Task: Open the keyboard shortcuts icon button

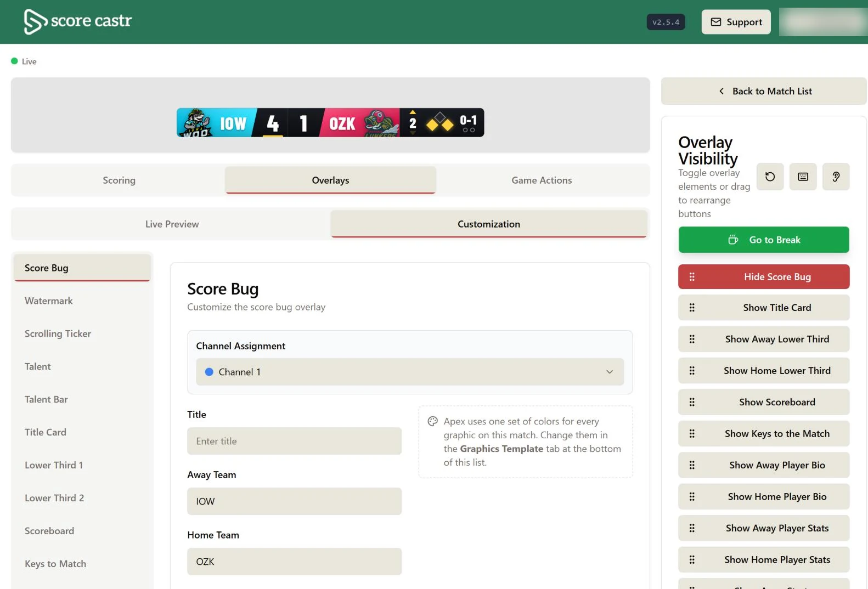Action: [x=803, y=177]
